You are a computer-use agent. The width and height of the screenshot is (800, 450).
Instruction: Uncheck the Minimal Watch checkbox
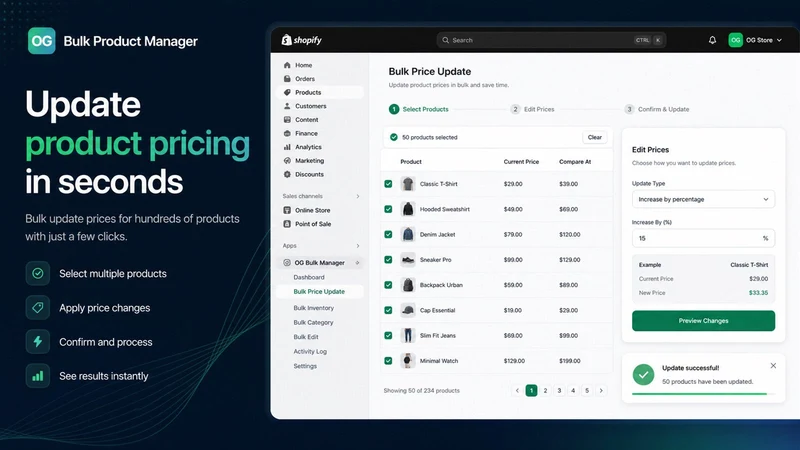[x=388, y=361]
